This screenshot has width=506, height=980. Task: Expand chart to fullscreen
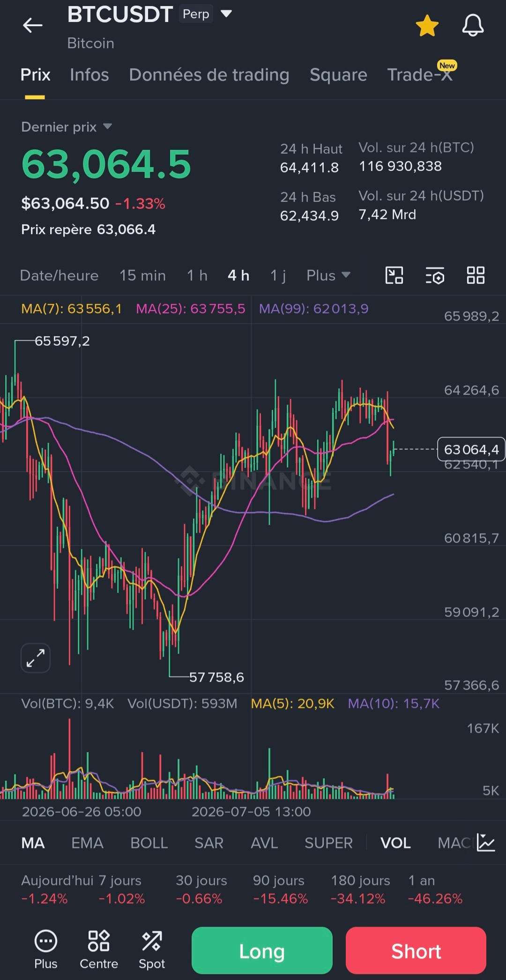coord(36,658)
